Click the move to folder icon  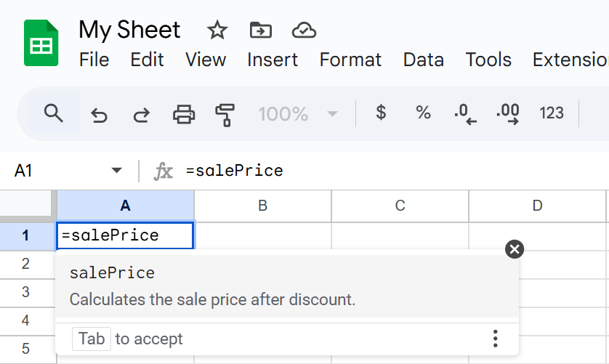coord(260,31)
